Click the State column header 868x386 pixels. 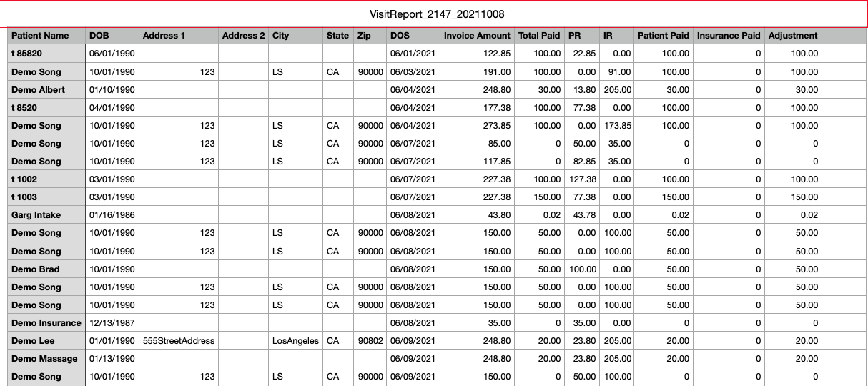click(x=338, y=35)
